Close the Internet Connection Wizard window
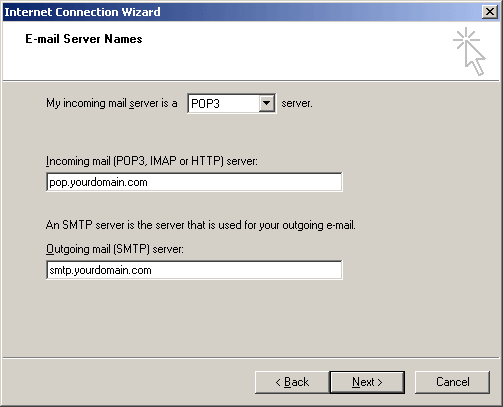Screen dimensions: 503x407 coord(490,12)
